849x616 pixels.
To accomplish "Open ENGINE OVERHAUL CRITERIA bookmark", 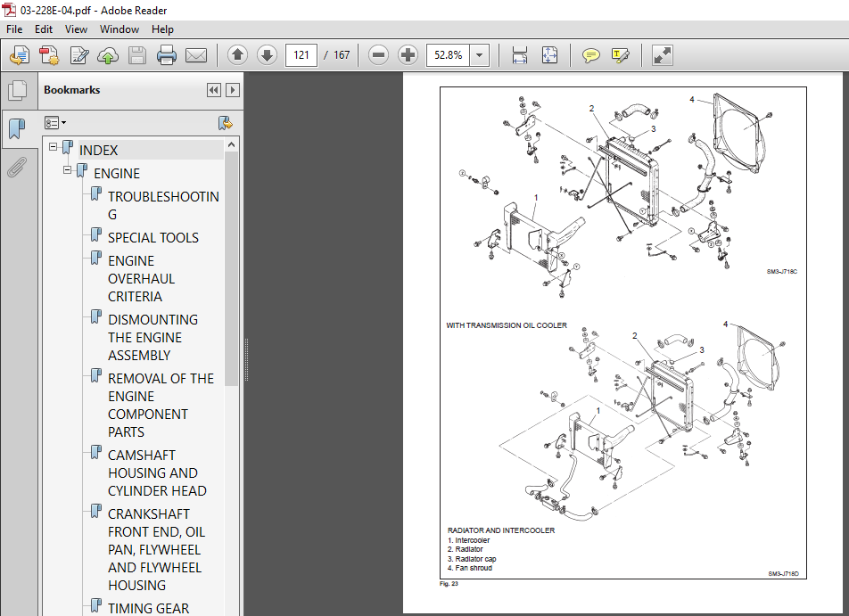I will pos(141,279).
